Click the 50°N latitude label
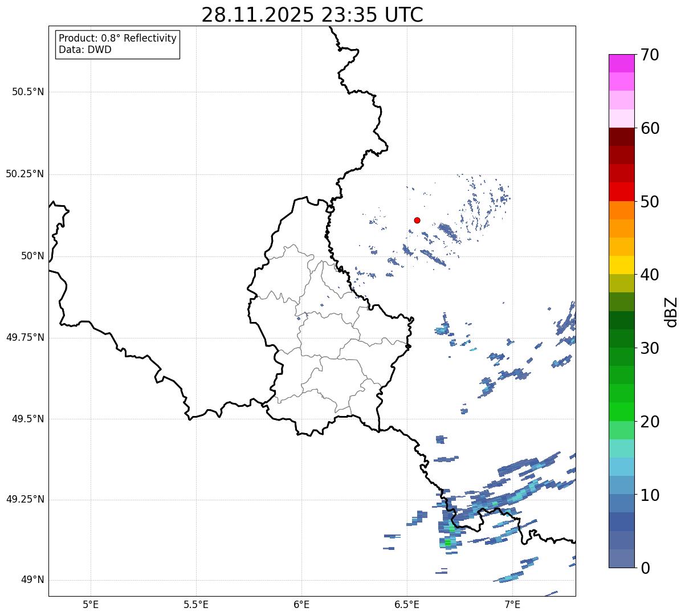Image resolution: width=685 pixels, height=616 pixels. point(32,256)
